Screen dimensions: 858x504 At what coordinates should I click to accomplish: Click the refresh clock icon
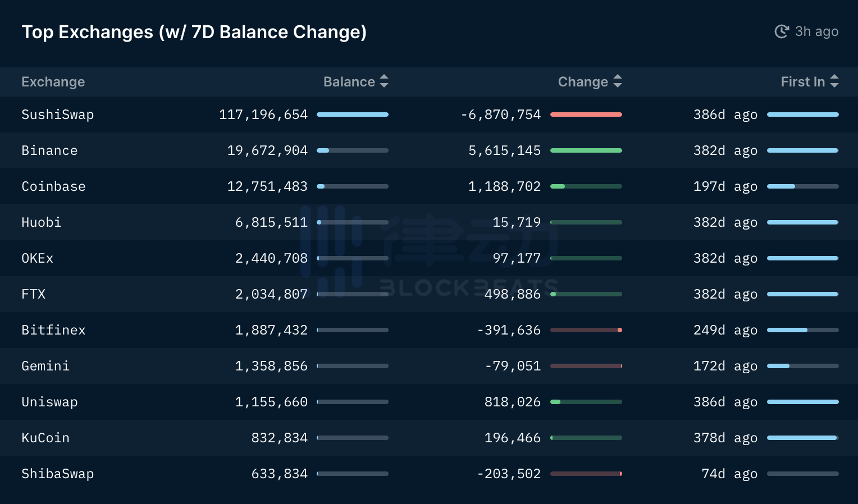pos(782,31)
